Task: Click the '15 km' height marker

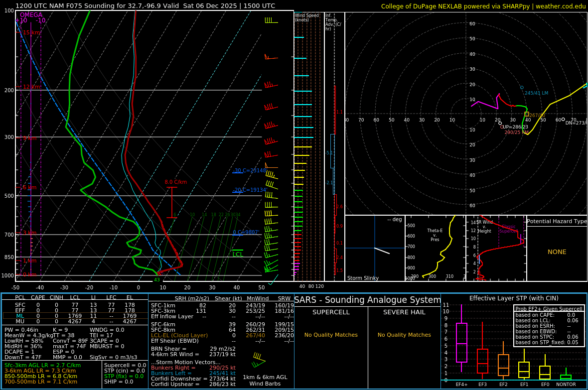Action: [31, 33]
